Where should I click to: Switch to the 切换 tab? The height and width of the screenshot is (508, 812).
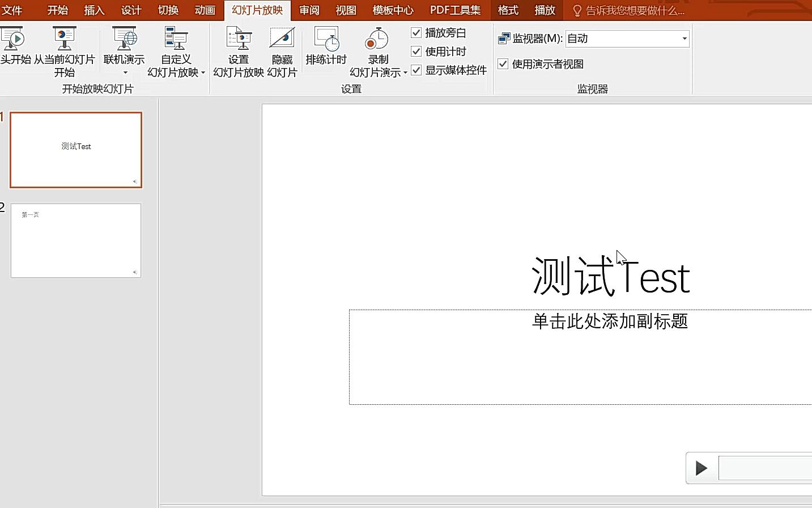click(x=168, y=10)
